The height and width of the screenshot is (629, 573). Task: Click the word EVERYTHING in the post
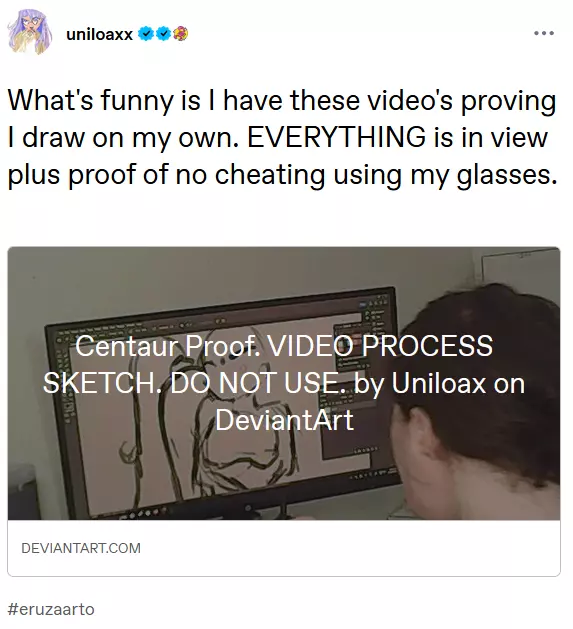(336, 137)
